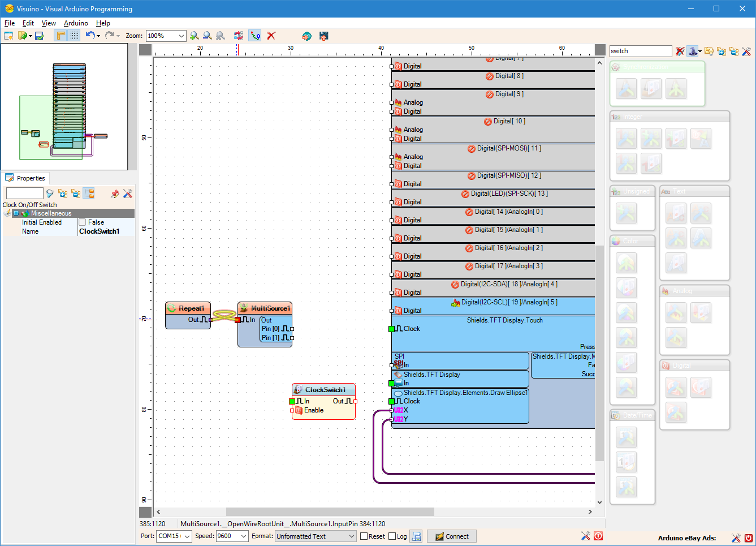Collapse the Miscellaneous properties group
This screenshot has width=756, height=546.
click(16, 213)
